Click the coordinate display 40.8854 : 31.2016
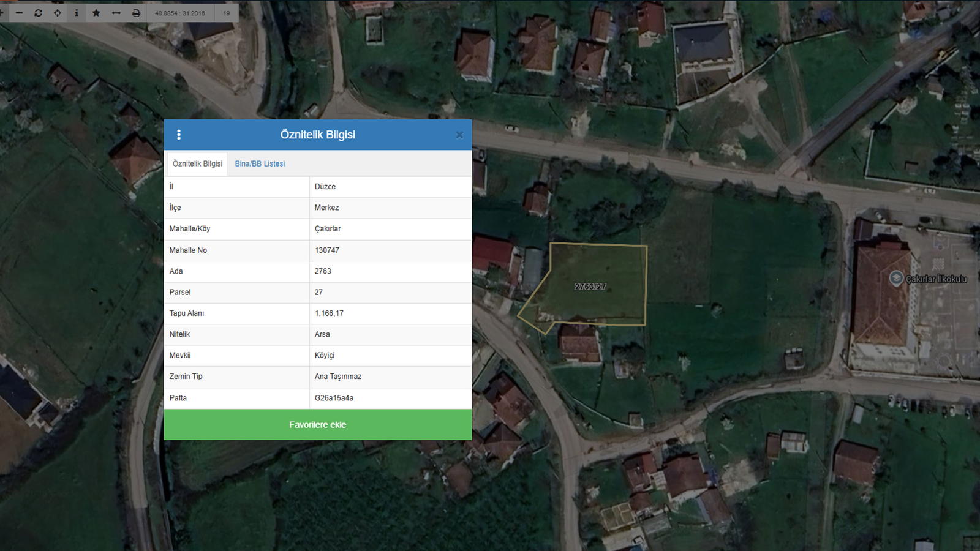 [180, 13]
